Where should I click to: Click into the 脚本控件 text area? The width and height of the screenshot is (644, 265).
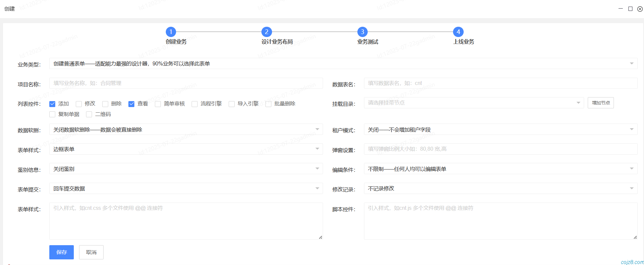pyautogui.click(x=500, y=221)
